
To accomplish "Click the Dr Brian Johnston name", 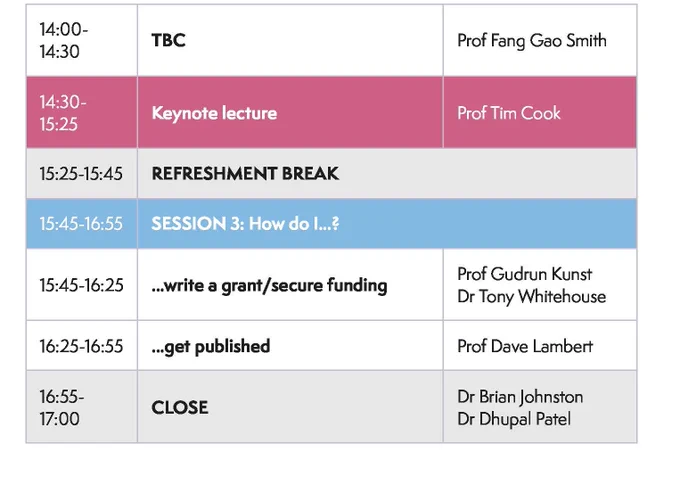I will point(520,397).
